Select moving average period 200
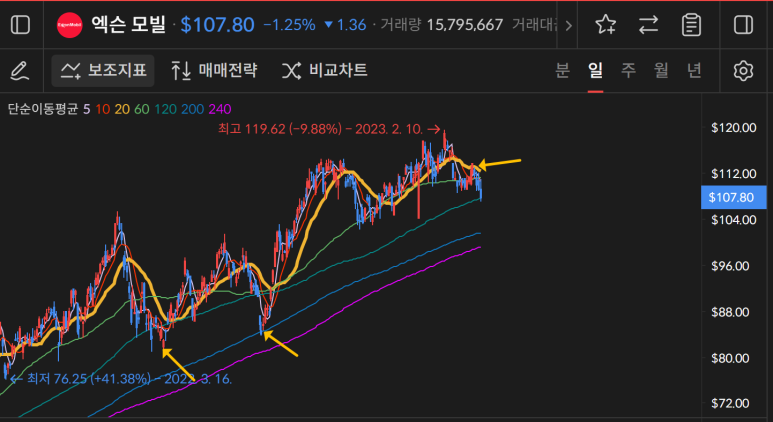The height and width of the screenshot is (422, 773). pos(192,109)
